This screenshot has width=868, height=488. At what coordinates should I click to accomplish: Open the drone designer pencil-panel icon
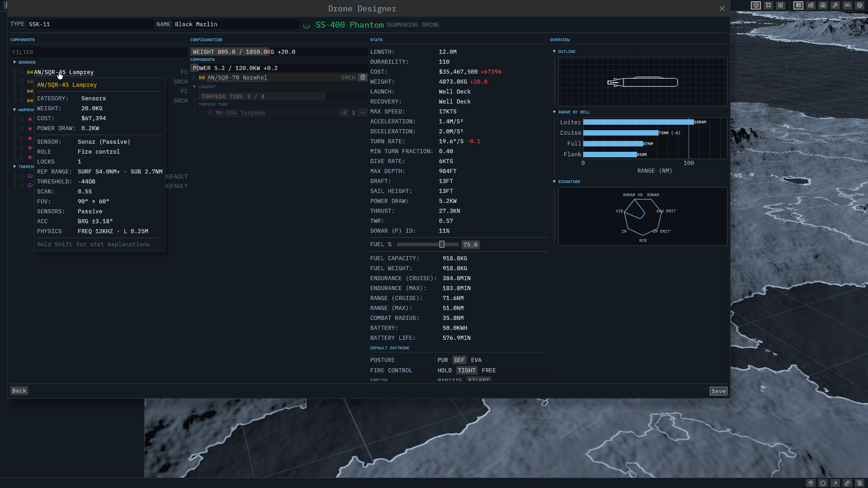point(798,5)
